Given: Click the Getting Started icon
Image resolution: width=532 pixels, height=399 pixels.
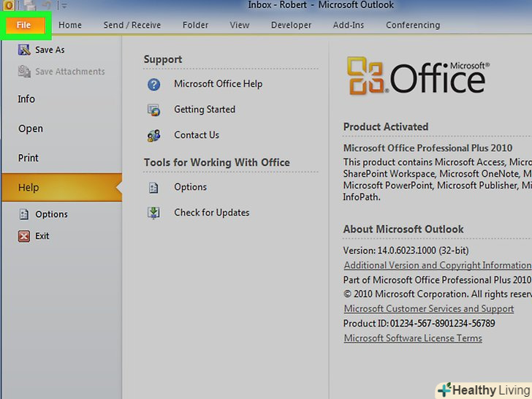Looking at the screenshot, I should (153, 110).
